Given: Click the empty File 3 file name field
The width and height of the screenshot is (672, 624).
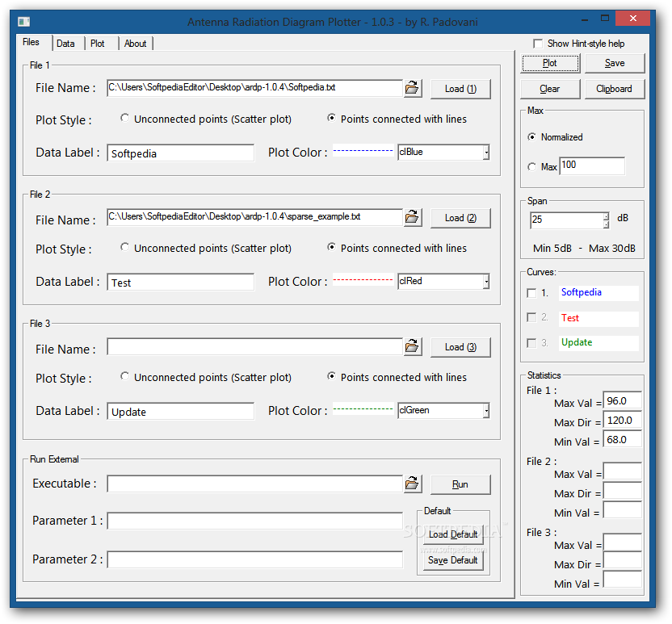Looking at the screenshot, I should [x=255, y=346].
